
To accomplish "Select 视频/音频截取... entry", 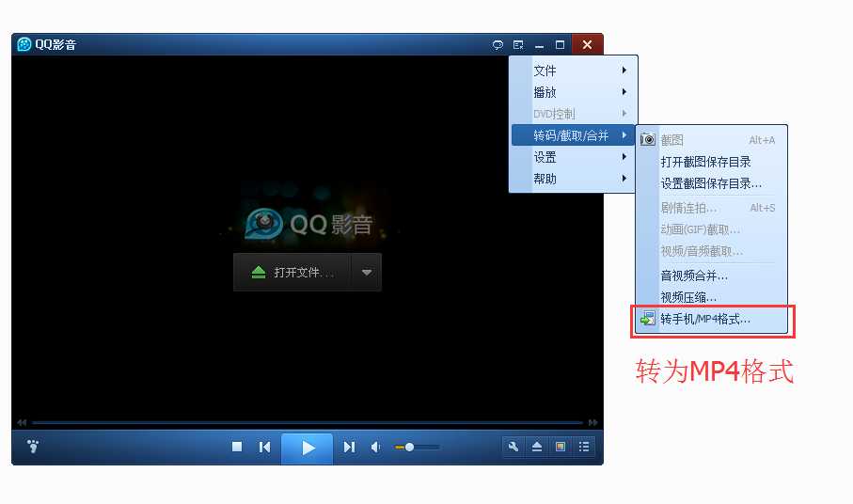I will coord(712,251).
